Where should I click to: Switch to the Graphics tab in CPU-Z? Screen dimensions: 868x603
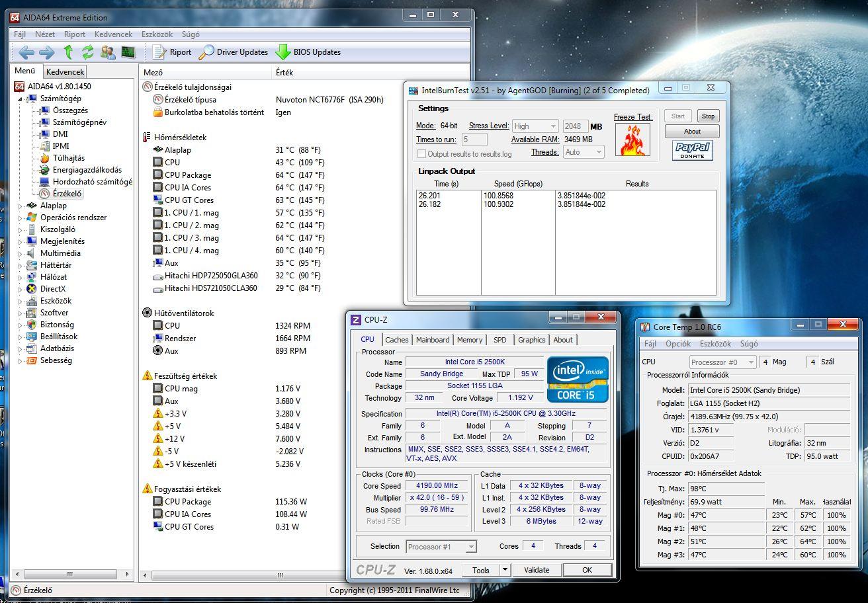(x=531, y=340)
